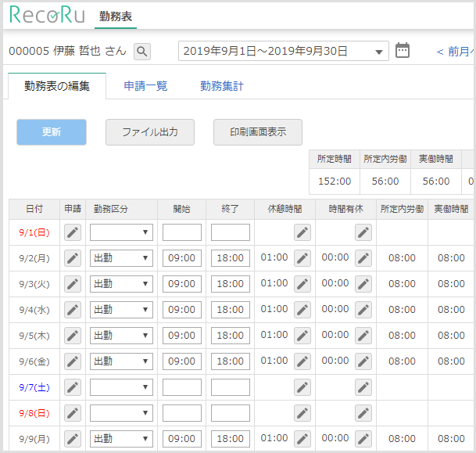The image size is (476, 453).
Task: Click the 更新 button
Action: [52, 132]
